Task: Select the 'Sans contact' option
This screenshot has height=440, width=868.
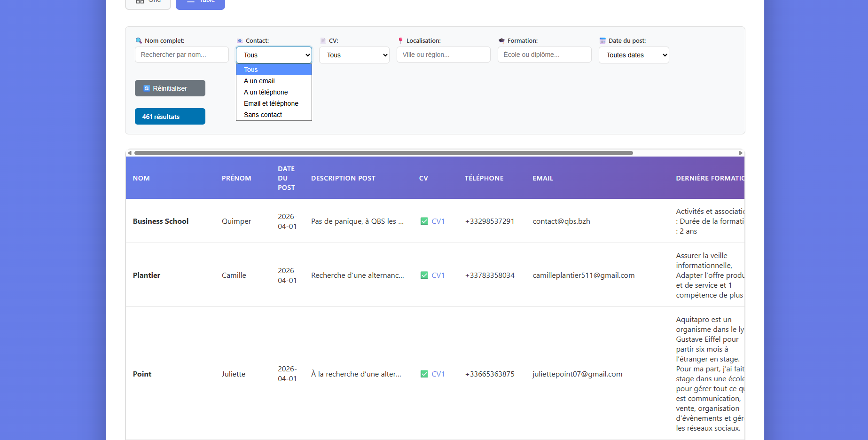Action: 263,115
